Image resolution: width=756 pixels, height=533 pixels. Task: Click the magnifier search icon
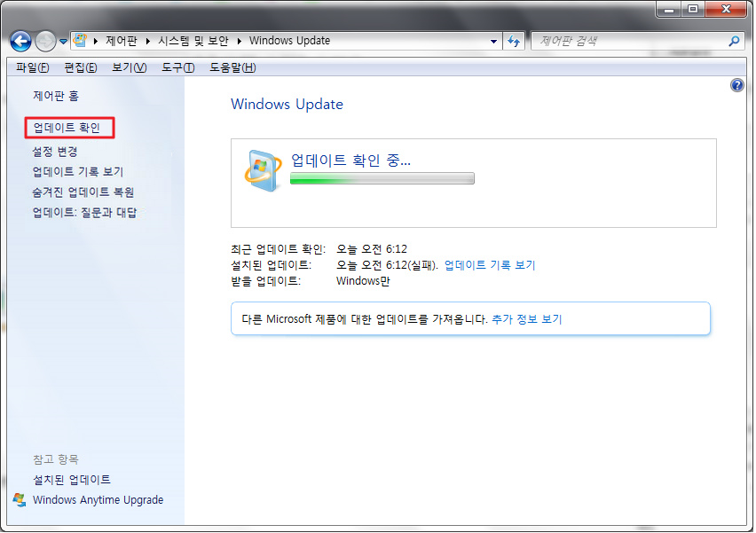[x=734, y=41]
